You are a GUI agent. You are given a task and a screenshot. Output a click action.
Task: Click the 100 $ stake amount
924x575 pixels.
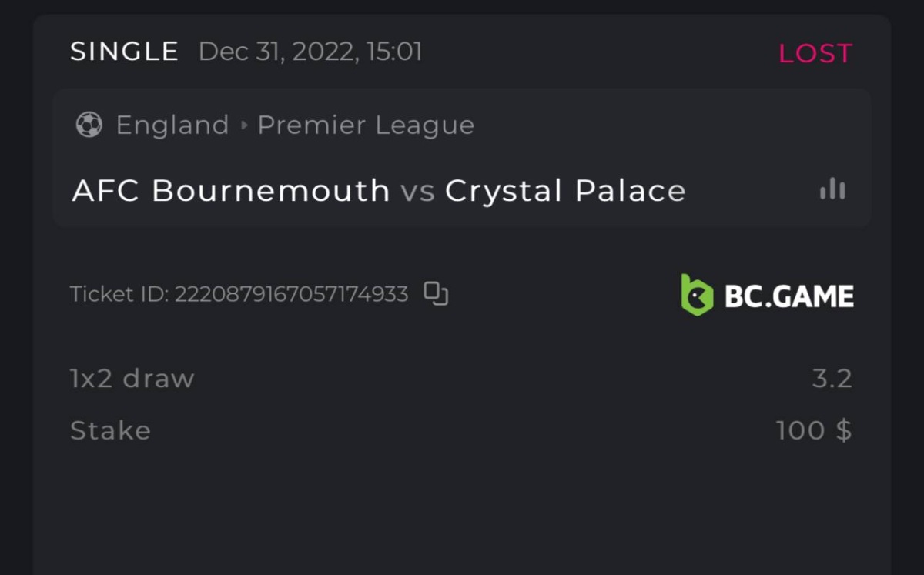pos(814,430)
